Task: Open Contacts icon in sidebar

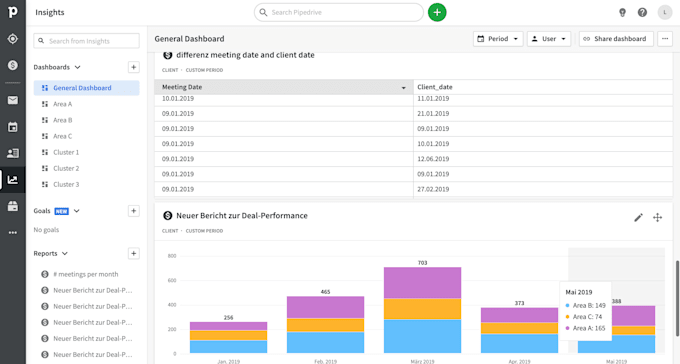Action: click(x=13, y=153)
